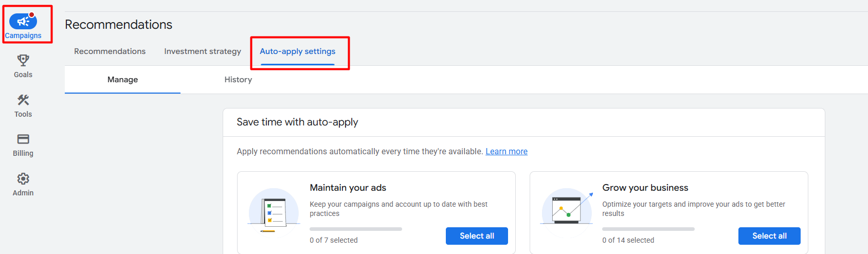Click the Grow your business card title
This screenshot has width=868, height=254.
pos(645,188)
